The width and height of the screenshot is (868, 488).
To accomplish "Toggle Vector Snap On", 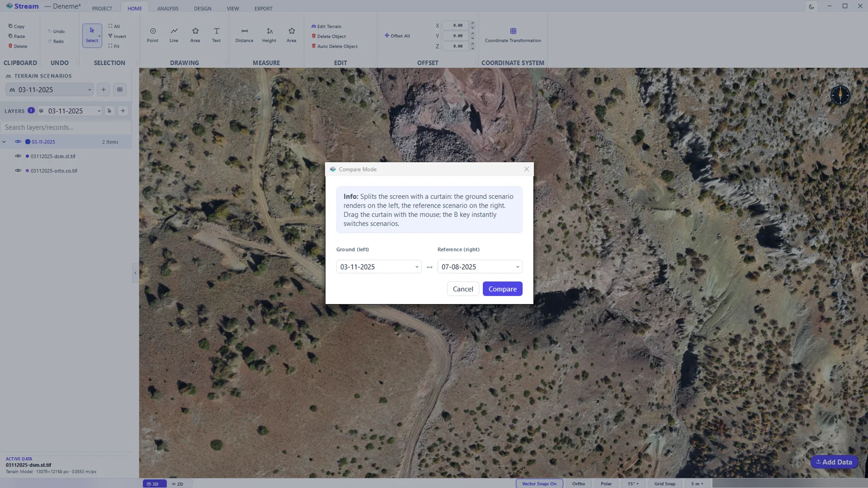I will pos(539,484).
